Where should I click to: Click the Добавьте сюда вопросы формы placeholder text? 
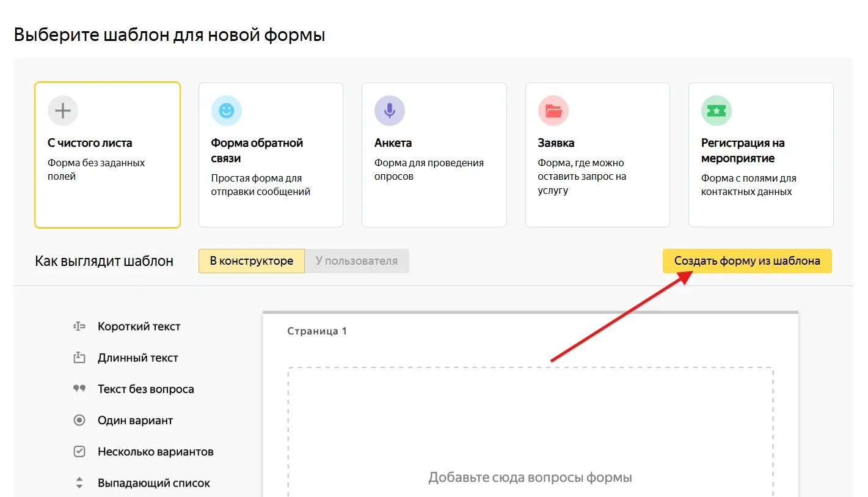[x=530, y=477]
